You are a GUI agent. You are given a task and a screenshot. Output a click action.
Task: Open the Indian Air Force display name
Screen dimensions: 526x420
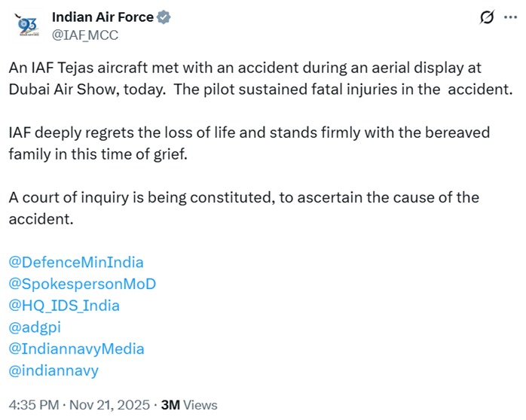[x=102, y=17]
